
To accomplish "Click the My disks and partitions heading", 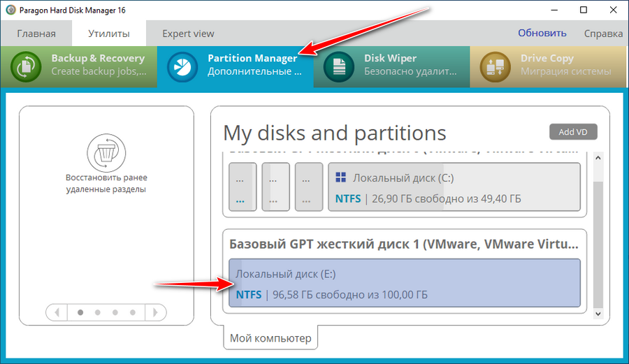I will [x=335, y=133].
